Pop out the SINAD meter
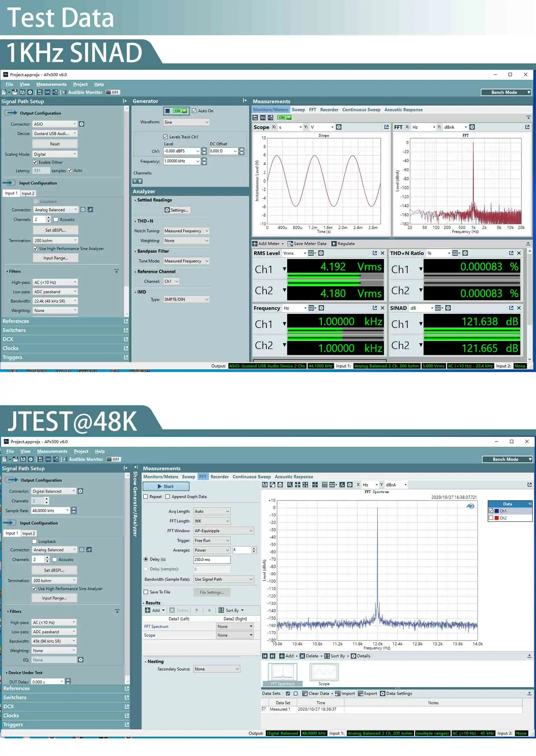The width and height of the screenshot is (536, 756). pos(511,308)
